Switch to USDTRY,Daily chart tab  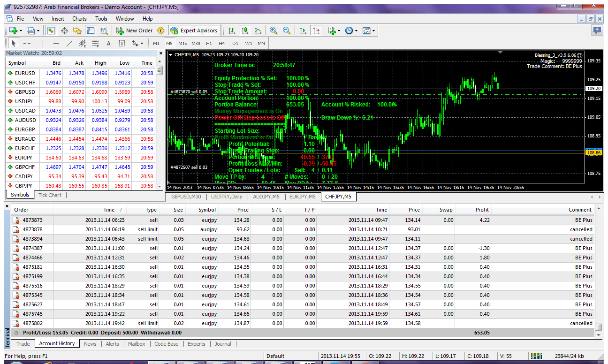(x=227, y=197)
